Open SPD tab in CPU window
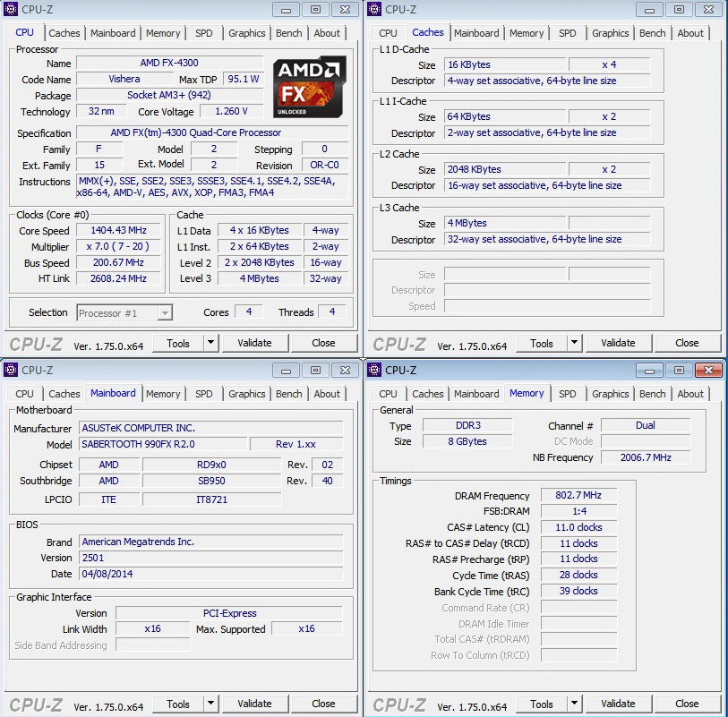The height and width of the screenshot is (717, 728). click(204, 33)
